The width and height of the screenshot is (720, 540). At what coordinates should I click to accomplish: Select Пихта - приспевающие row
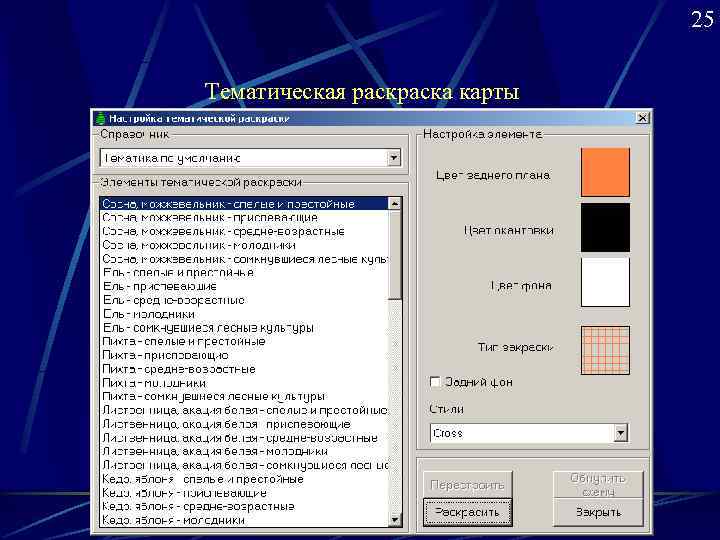[x=244, y=355]
